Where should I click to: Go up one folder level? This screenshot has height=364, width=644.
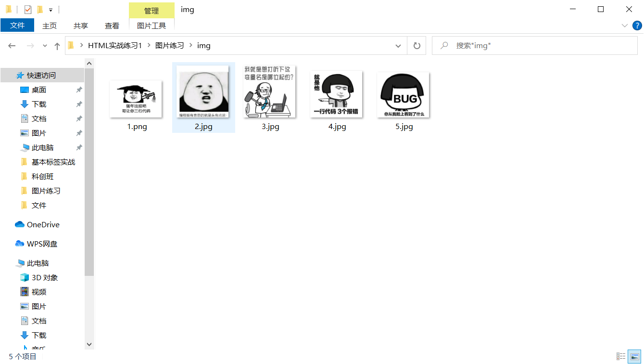coord(57,46)
